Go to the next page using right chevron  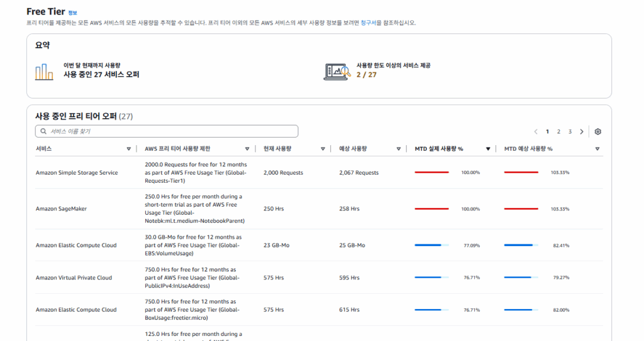coord(582,132)
